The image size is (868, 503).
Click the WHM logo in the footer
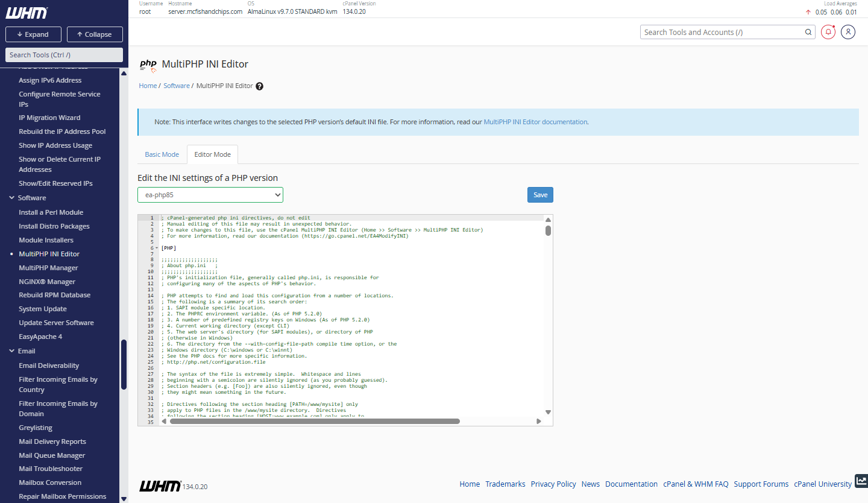click(x=160, y=486)
